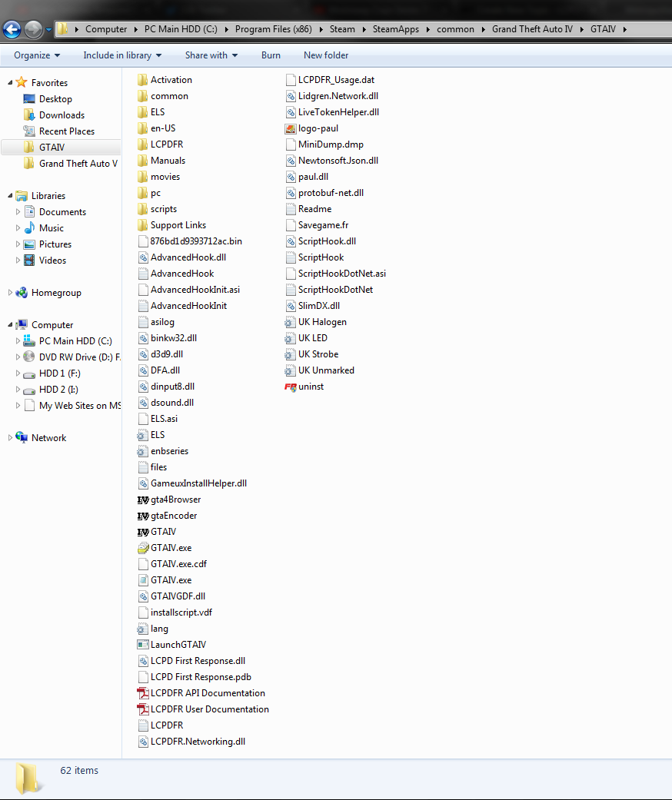Click the d3d9.dll file icon

point(143,354)
